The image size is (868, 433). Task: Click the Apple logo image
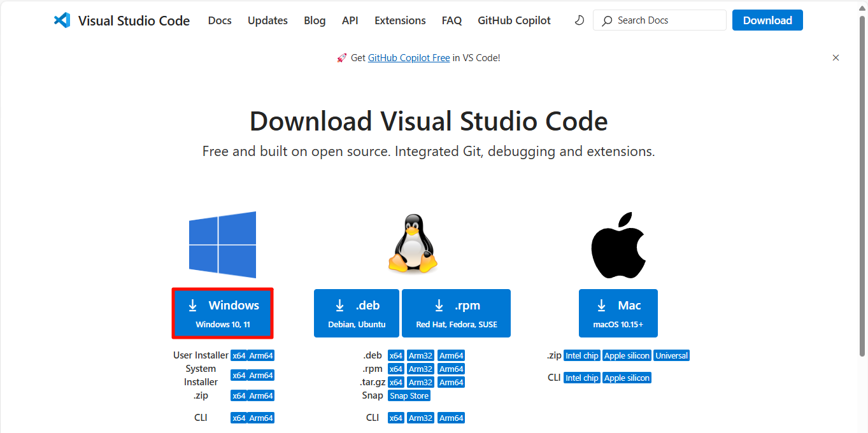(x=618, y=245)
